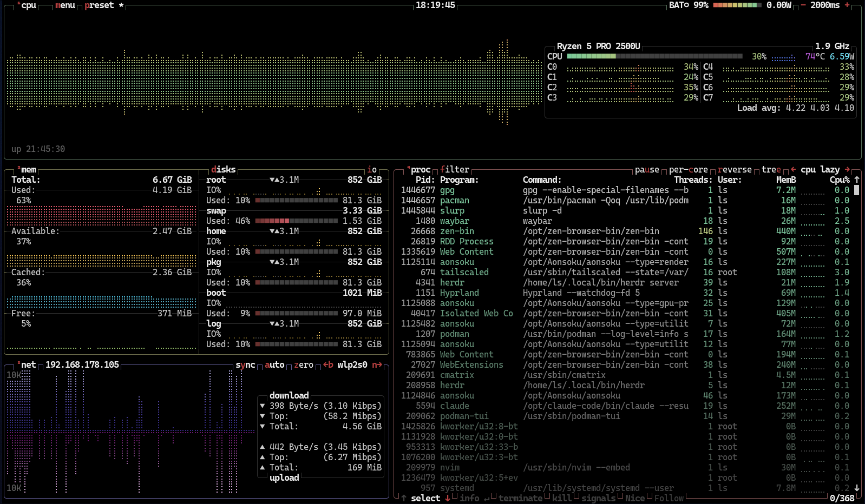Select the WebExtensions process row
Image resolution: width=865 pixels, height=504 pixels.
[x=625, y=364]
